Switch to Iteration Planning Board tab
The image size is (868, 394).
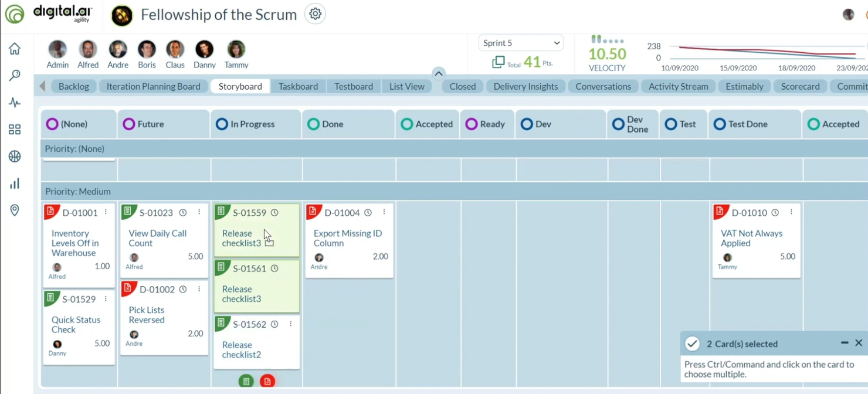coord(154,86)
